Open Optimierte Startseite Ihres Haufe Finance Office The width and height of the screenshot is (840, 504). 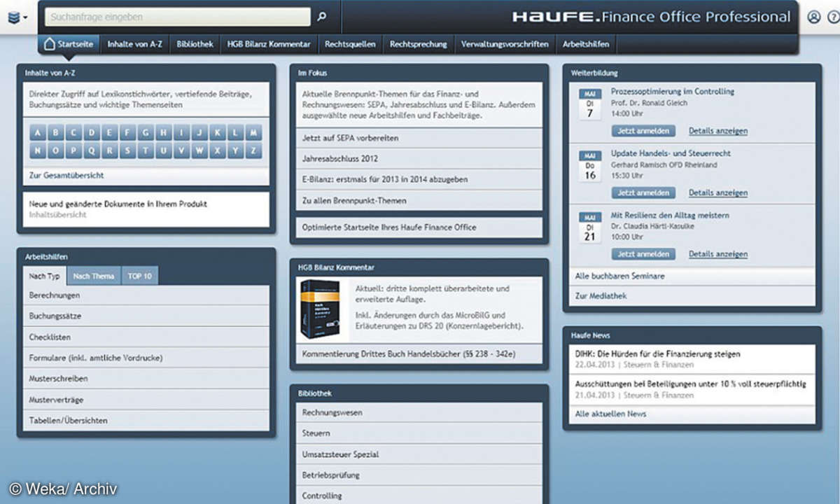[x=419, y=227]
